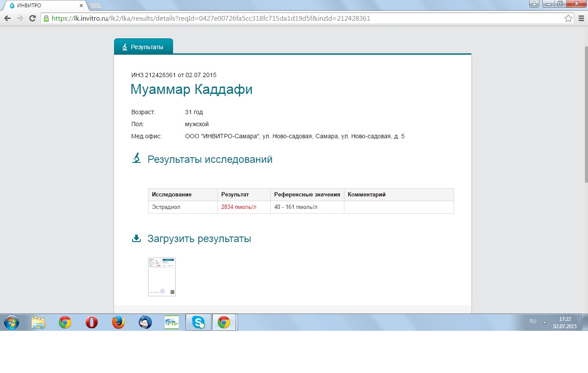
Task: Open Thunderbird mail from the taskbar
Action: pyautogui.click(x=145, y=322)
